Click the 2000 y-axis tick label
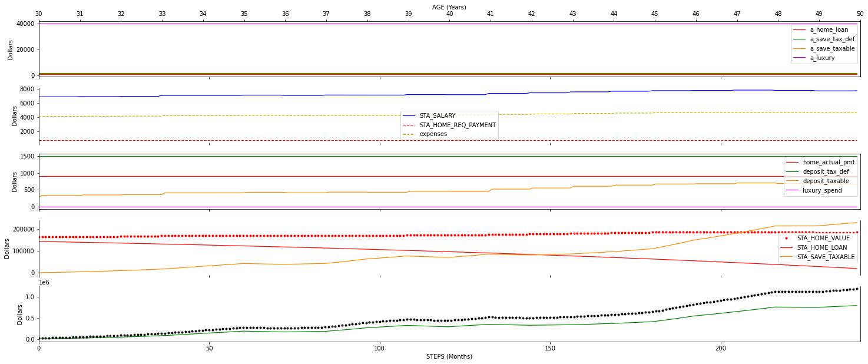This screenshot has width=868, height=364. (x=27, y=131)
